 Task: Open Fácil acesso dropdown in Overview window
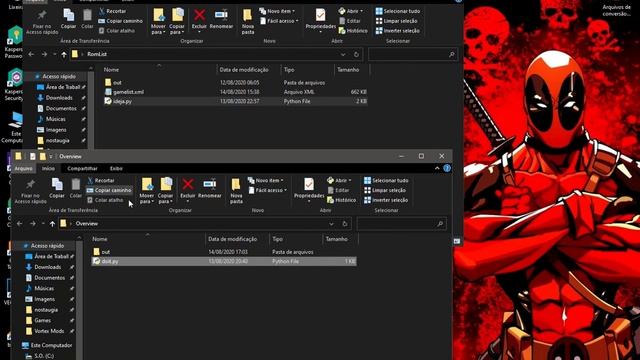tap(268, 190)
